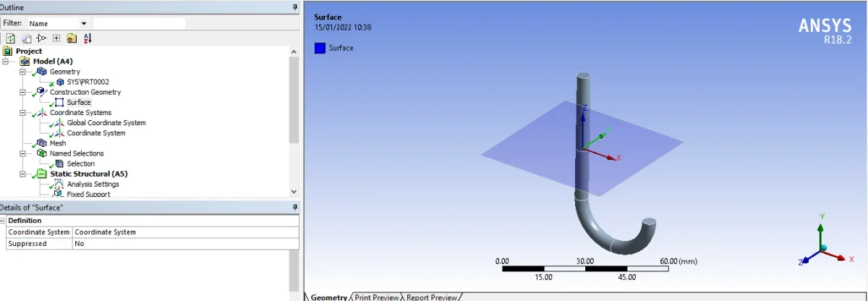Pin the Outline panel
Viewport: 868px width, 301px height.
[x=294, y=7]
